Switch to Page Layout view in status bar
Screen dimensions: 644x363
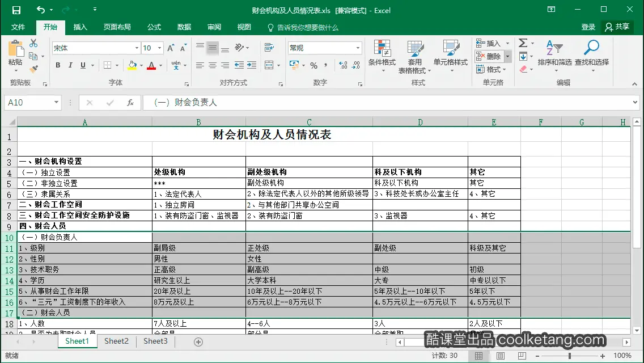coord(500,356)
